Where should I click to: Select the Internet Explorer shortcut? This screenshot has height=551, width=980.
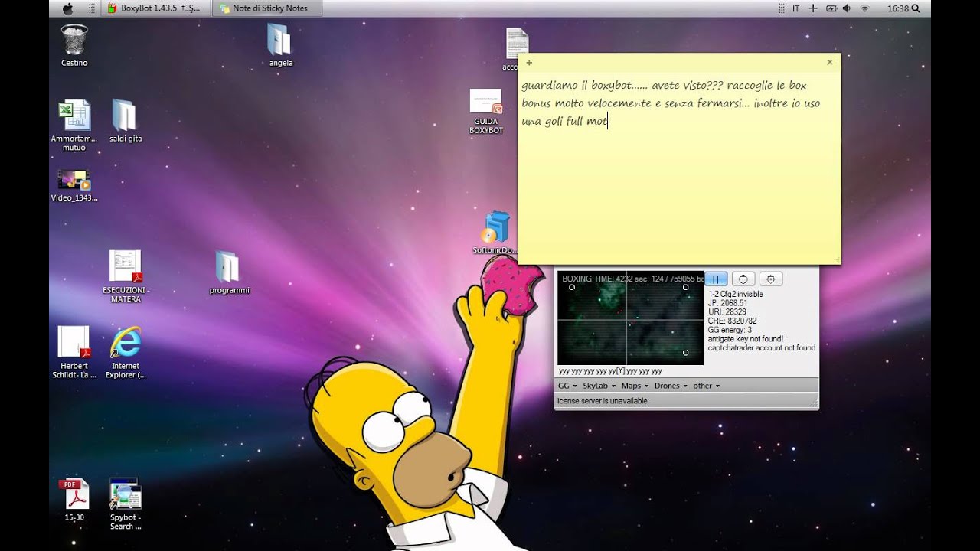pos(126,352)
